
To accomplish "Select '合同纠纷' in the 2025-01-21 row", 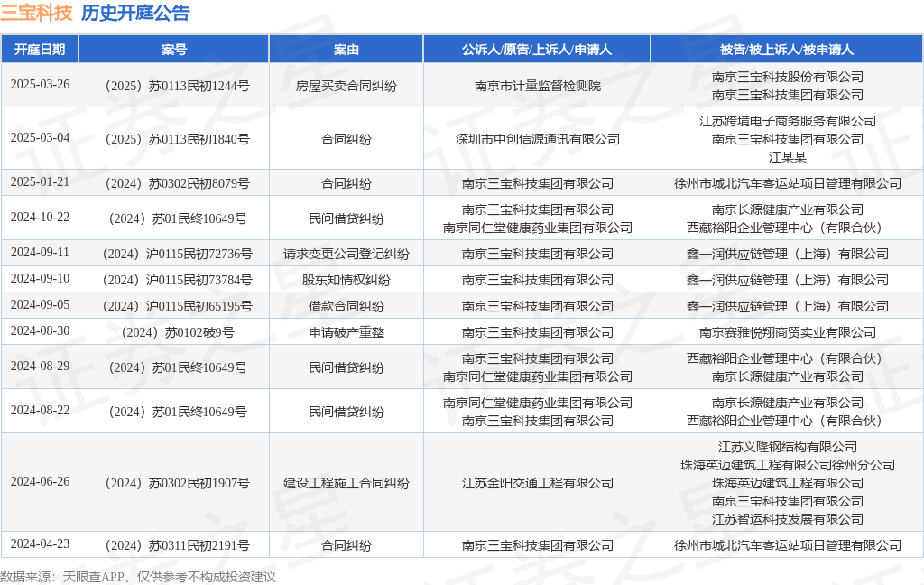I will click(346, 183).
